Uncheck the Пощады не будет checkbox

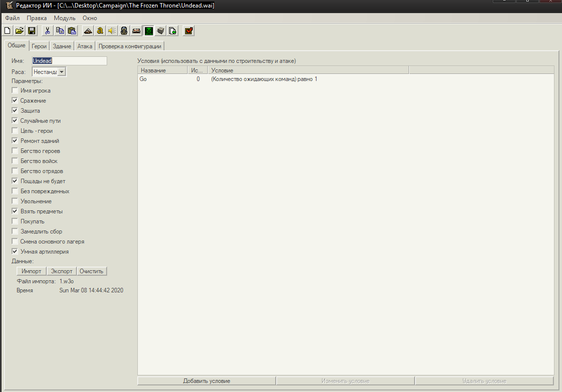coord(15,181)
